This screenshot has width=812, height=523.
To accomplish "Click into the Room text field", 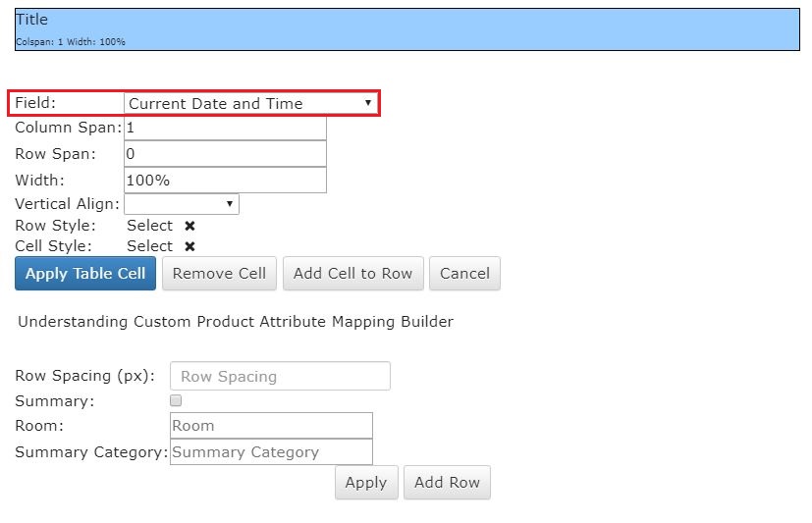I will tap(271, 425).
